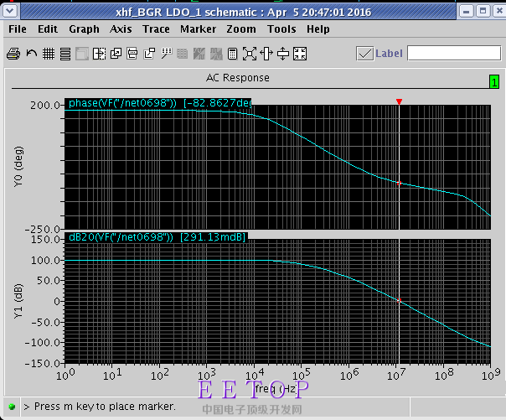506x420 pixels.
Task: Click the -150.0 gain axis value
Action: (42, 364)
